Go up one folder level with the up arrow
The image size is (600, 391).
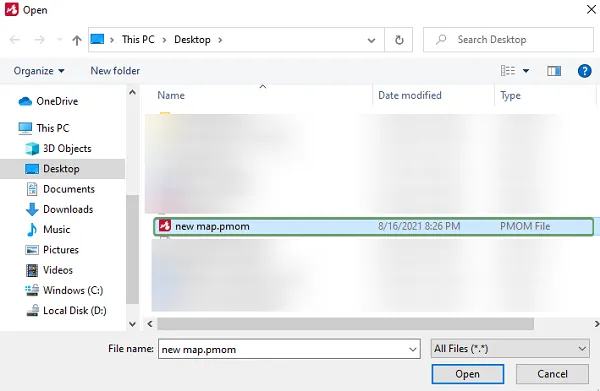[77, 40]
